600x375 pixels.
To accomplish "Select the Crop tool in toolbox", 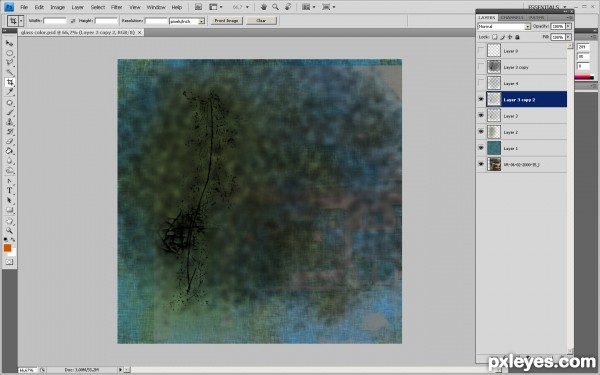I will pos(10,82).
